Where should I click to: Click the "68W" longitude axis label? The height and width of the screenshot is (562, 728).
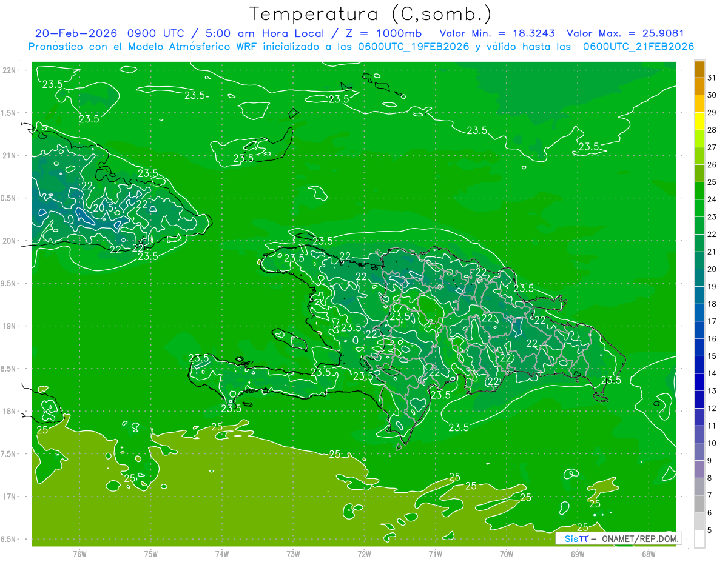point(649,554)
